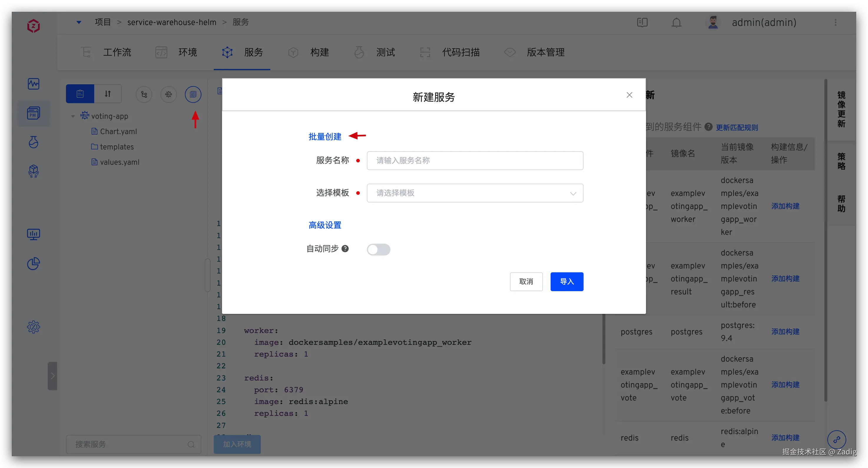Click the help icon beside 自动同步
The width and height of the screenshot is (868, 468).
point(345,248)
